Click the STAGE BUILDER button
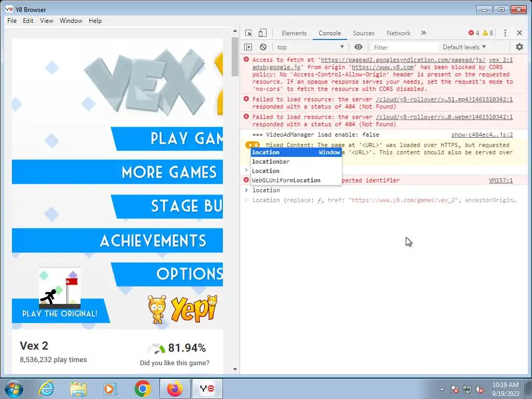This screenshot has width=532, height=399. pos(168,206)
